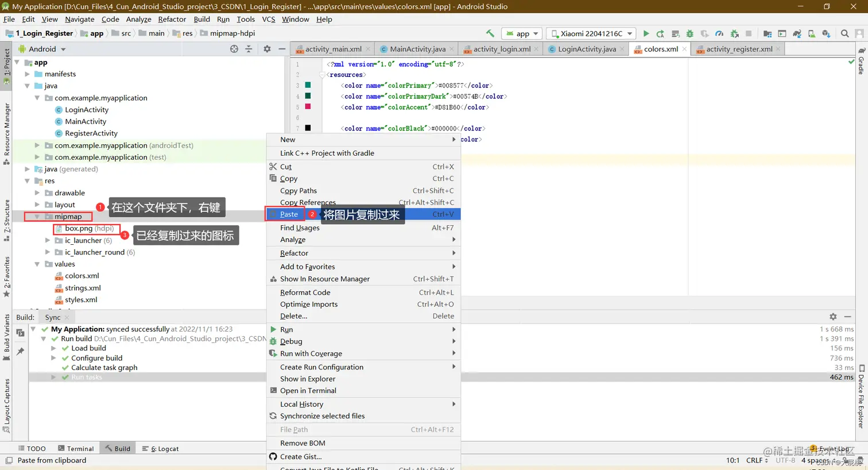Select Open in Terminal menu item
This screenshot has height=470, width=868.
(x=363, y=391)
